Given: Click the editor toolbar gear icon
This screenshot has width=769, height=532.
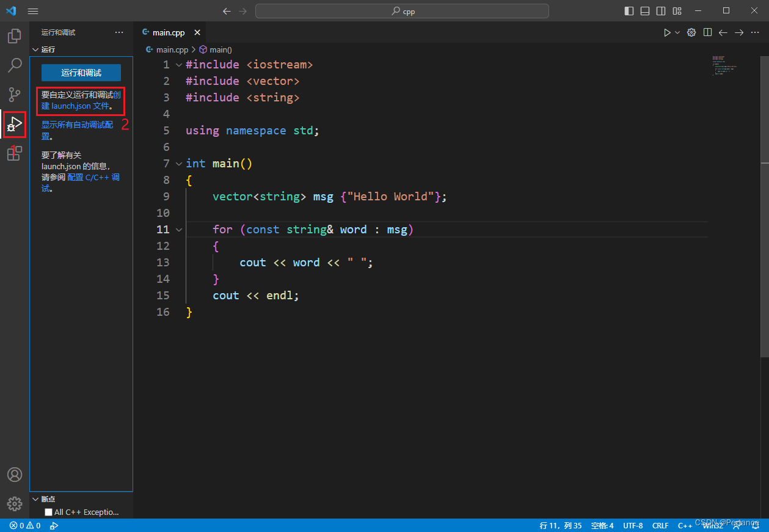Looking at the screenshot, I should pos(691,32).
